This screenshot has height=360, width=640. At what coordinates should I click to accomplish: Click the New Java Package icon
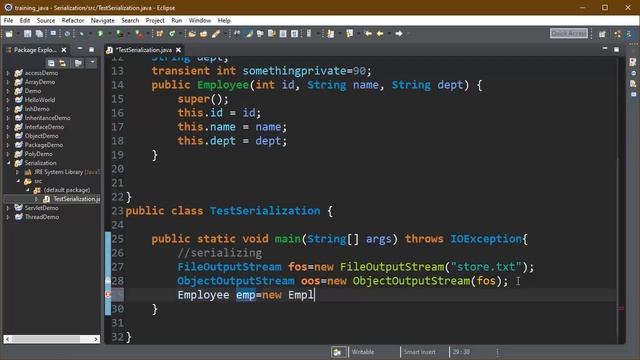(159, 33)
